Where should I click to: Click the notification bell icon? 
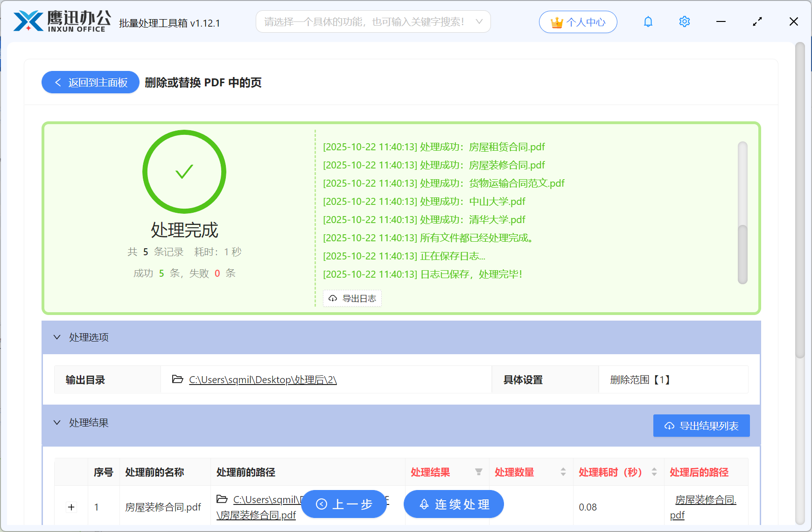point(648,21)
